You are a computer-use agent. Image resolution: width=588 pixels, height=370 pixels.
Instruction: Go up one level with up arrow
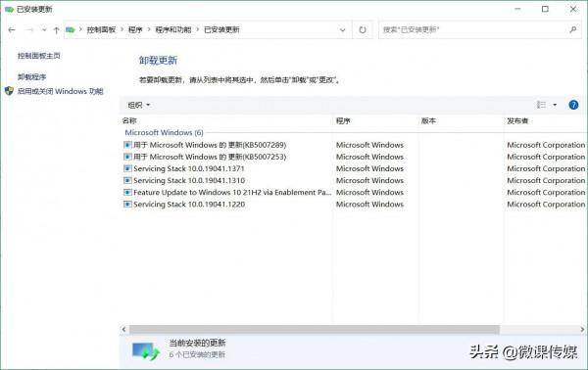(56, 30)
